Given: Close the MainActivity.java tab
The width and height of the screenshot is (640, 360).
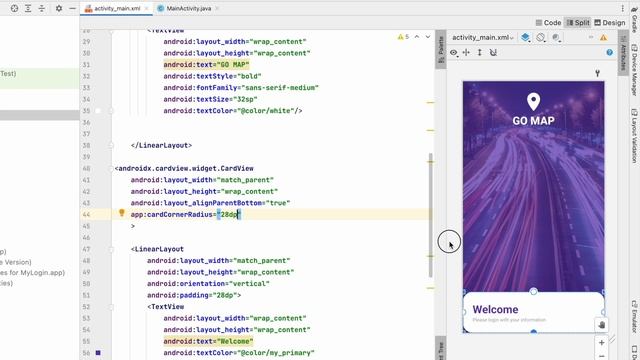Looking at the screenshot, I should pyautogui.click(x=217, y=9).
